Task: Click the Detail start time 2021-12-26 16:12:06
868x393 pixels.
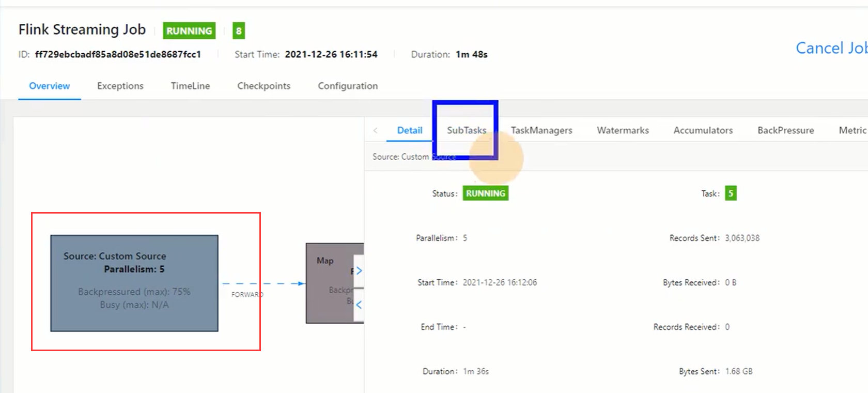Action: [500, 282]
